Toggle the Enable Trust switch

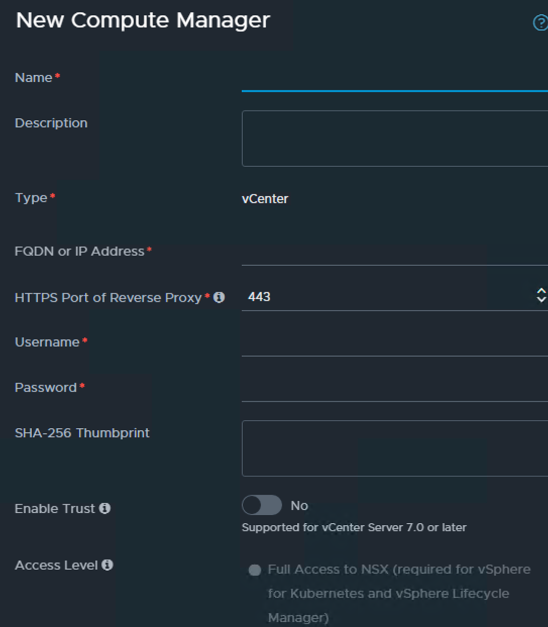(x=262, y=505)
